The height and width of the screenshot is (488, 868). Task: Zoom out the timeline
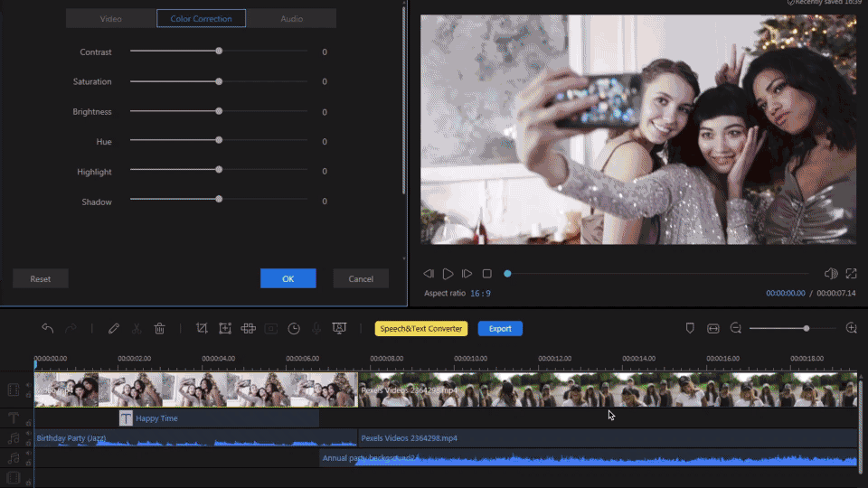coord(736,328)
